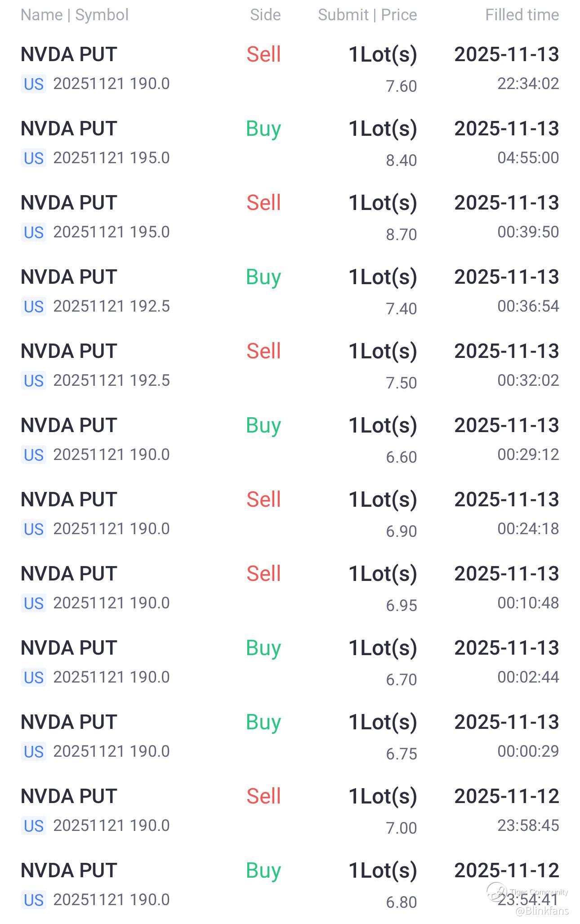580x924 pixels.
Task: Click the Submit | Price column header
Action: pyautogui.click(x=367, y=15)
